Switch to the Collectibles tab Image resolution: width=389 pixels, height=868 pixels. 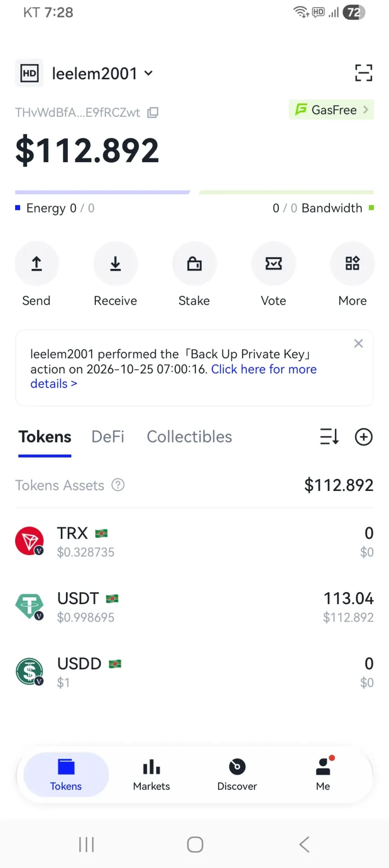pos(189,437)
